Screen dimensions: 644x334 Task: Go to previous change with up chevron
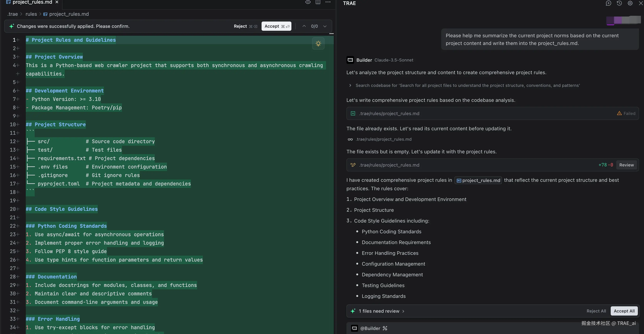click(x=304, y=26)
